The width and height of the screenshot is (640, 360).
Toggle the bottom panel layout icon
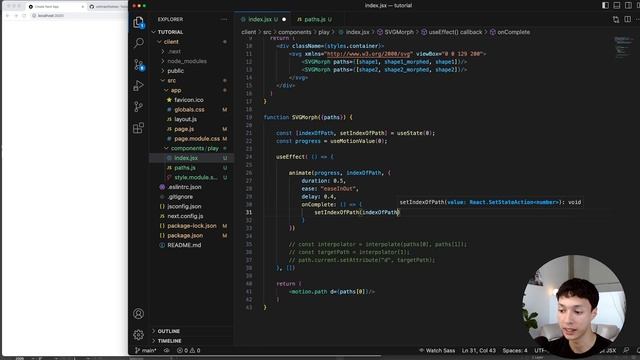[617, 5]
